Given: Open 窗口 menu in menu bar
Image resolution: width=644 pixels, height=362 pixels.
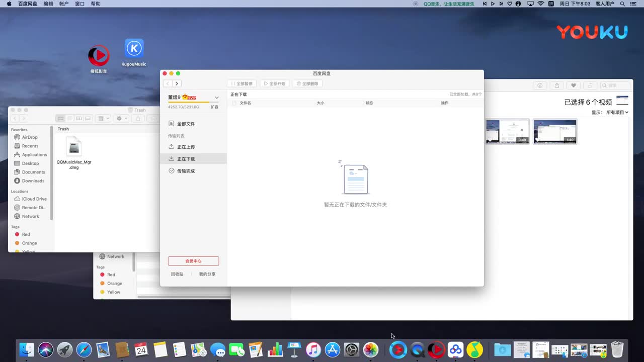Looking at the screenshot, I should pos(79,4).
